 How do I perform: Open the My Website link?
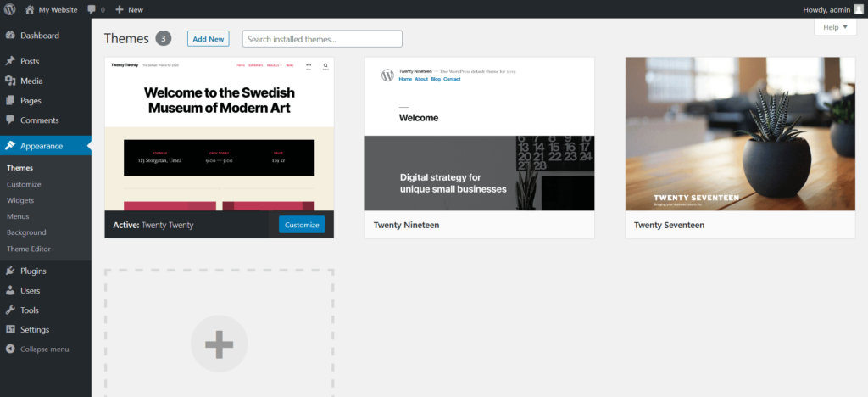tap(58, 9)
